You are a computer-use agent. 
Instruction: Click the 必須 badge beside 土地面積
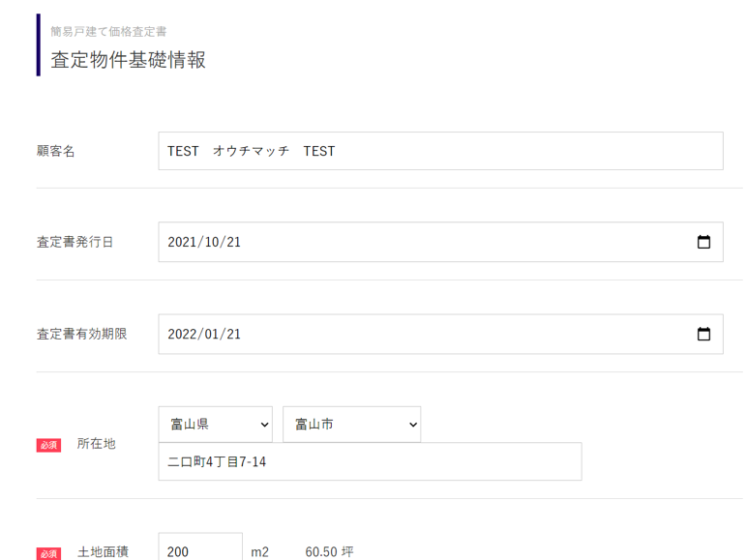(x=49, y=553)
